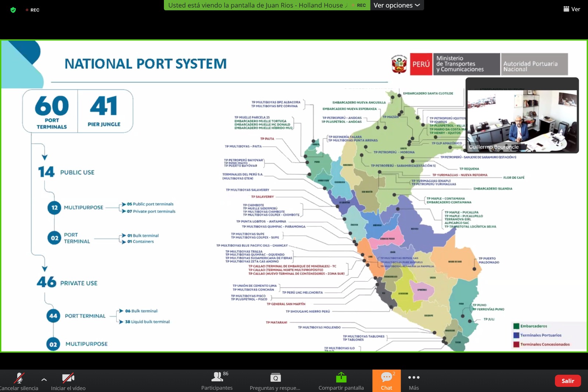Click TP SHOUGANG HIERRO PERÚ label
Screen dimensions: 588x392
(308, 311)
